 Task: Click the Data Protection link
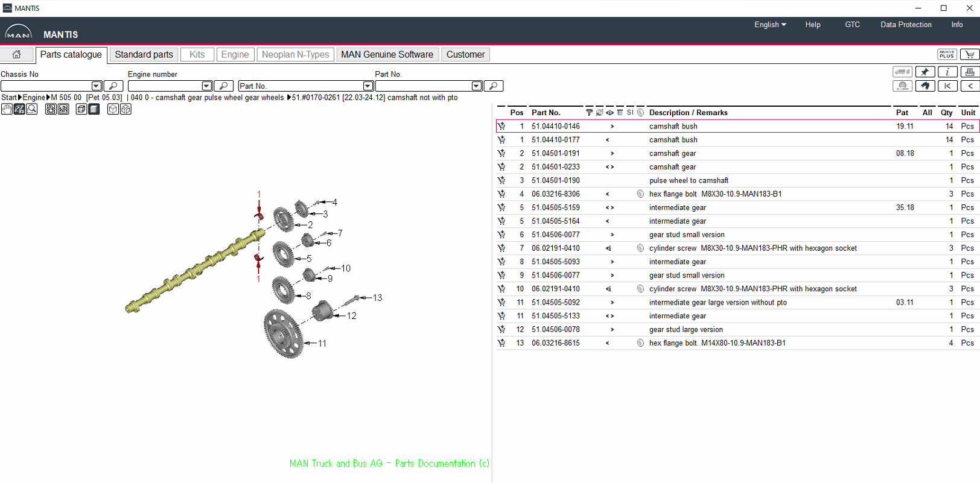click(905, 25)
